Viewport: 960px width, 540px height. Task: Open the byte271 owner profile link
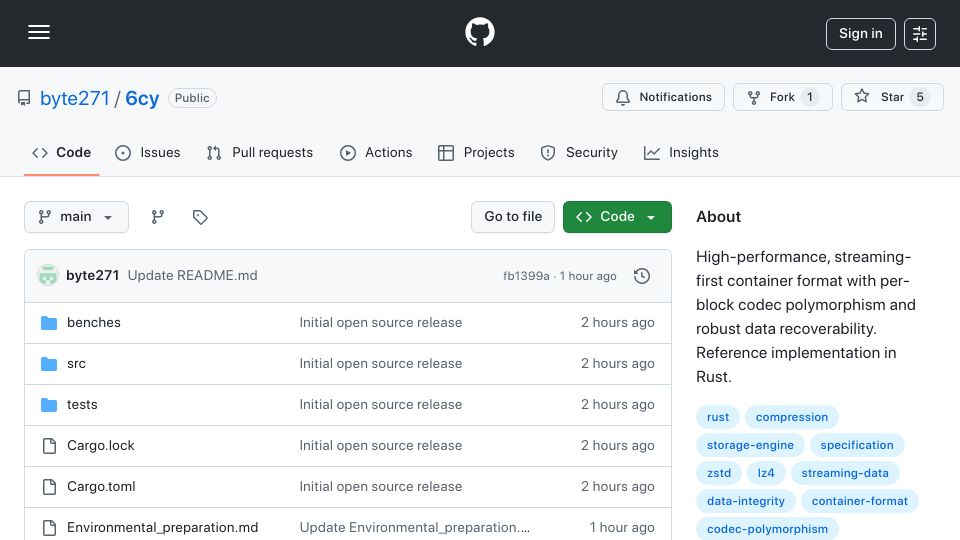pyautogui.click(x=74, y=98)
